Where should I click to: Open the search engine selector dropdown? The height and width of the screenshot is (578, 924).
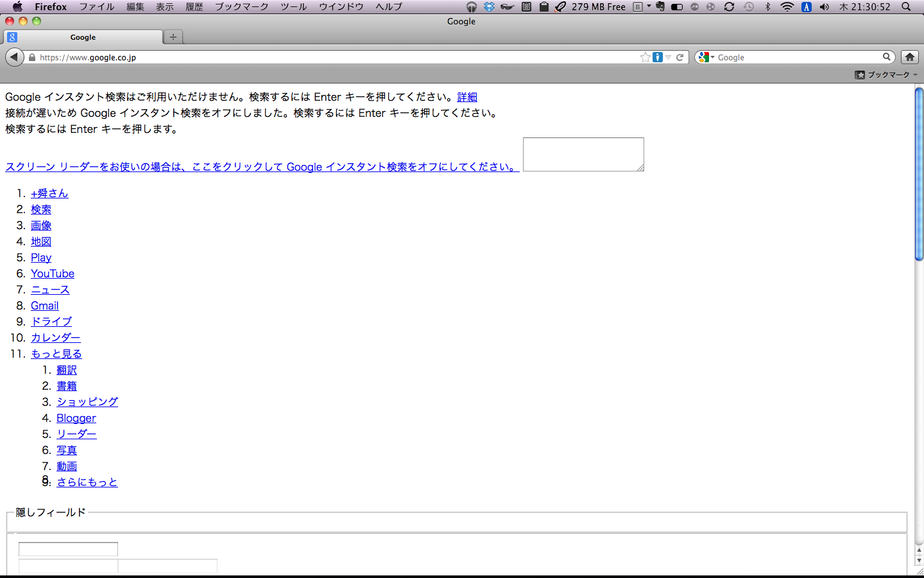[x=706, y=57]
